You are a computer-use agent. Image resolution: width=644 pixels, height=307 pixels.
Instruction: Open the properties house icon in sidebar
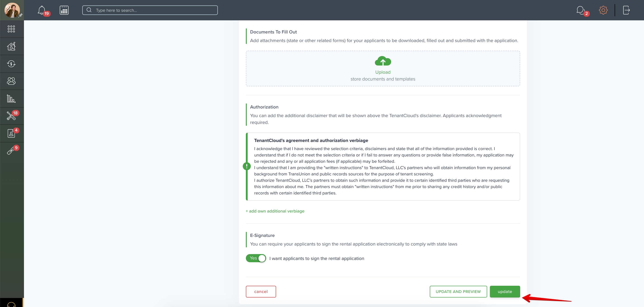[11, 46]
